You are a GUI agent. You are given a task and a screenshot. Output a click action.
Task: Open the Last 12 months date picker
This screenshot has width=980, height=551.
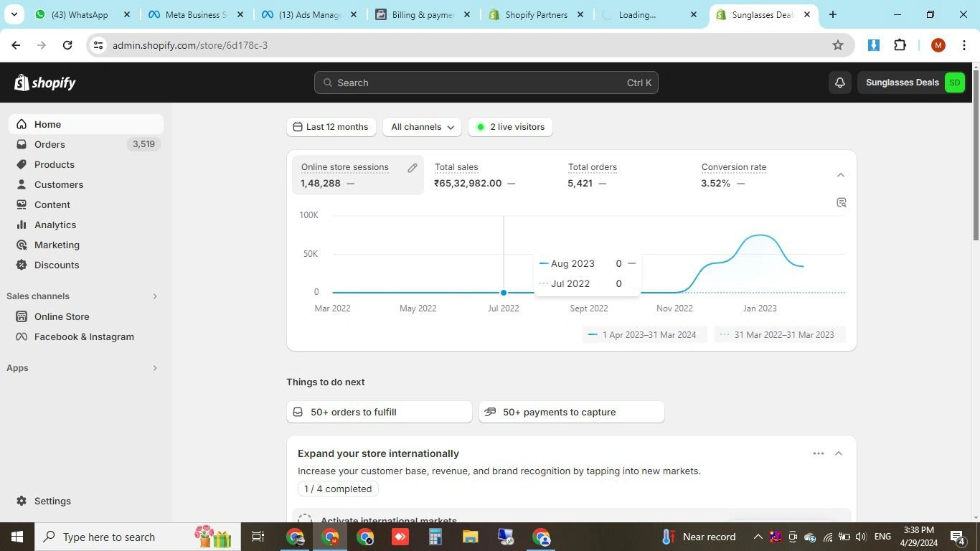[331, 127]
